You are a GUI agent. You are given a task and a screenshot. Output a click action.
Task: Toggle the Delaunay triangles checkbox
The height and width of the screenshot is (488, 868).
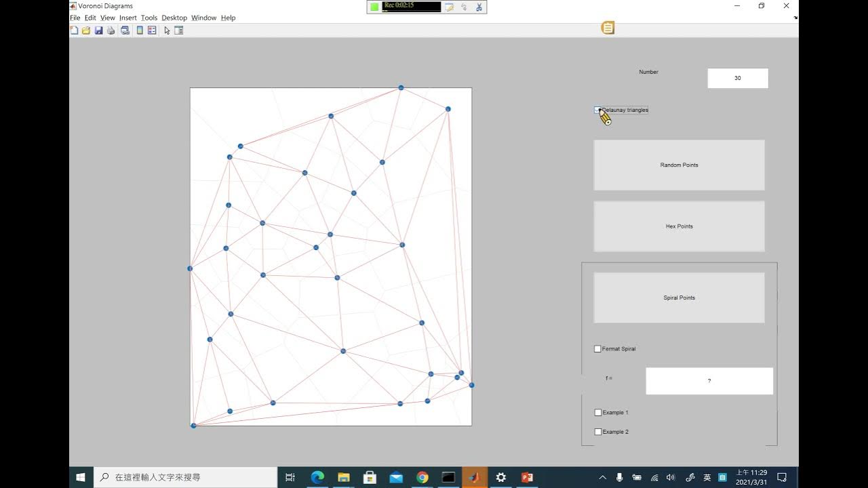[597, 110]
